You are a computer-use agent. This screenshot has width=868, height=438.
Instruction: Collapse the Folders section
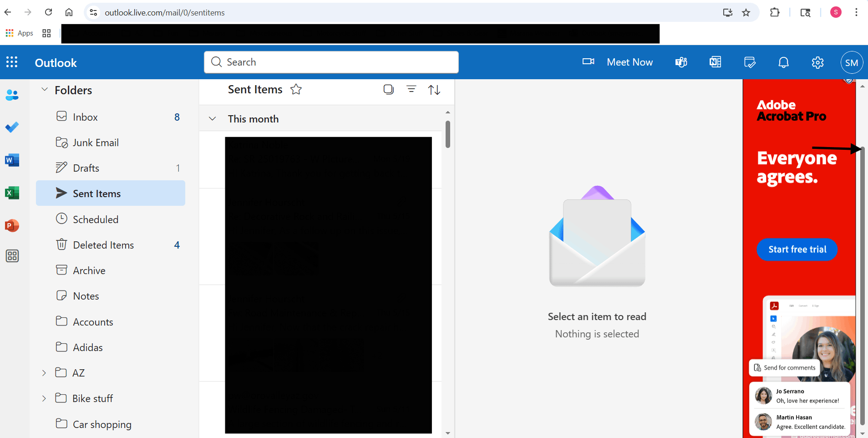[x=44, y=90]
